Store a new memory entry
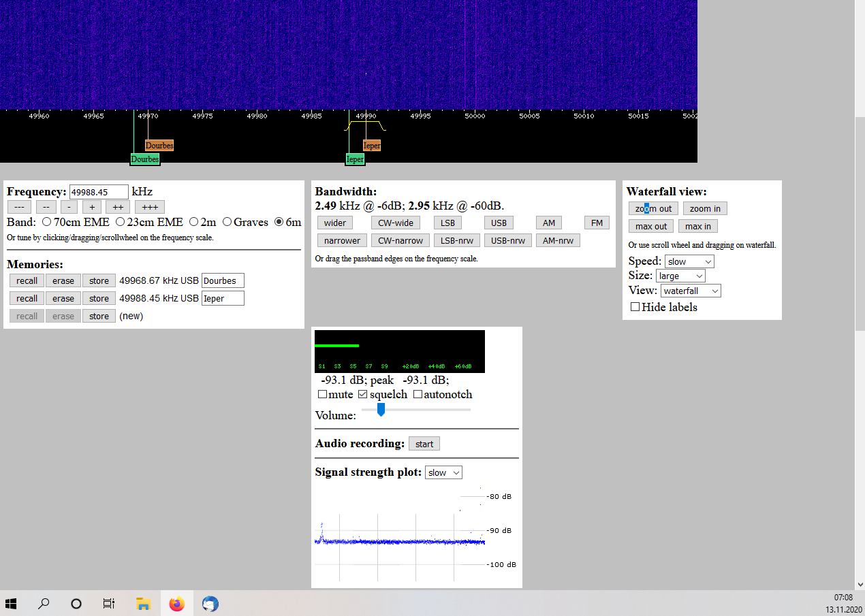The width and height of the screenshot is (865, 616). pyautogui.click(x=99, y=316)
